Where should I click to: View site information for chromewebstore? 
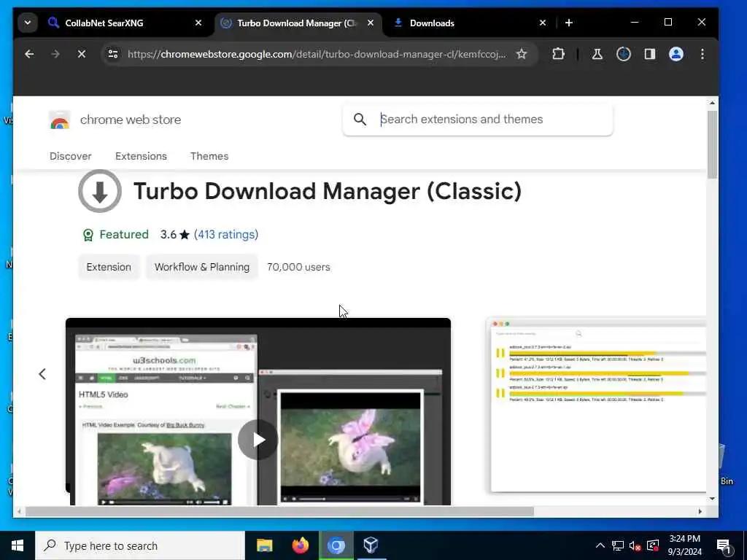[x=113, y=54]
